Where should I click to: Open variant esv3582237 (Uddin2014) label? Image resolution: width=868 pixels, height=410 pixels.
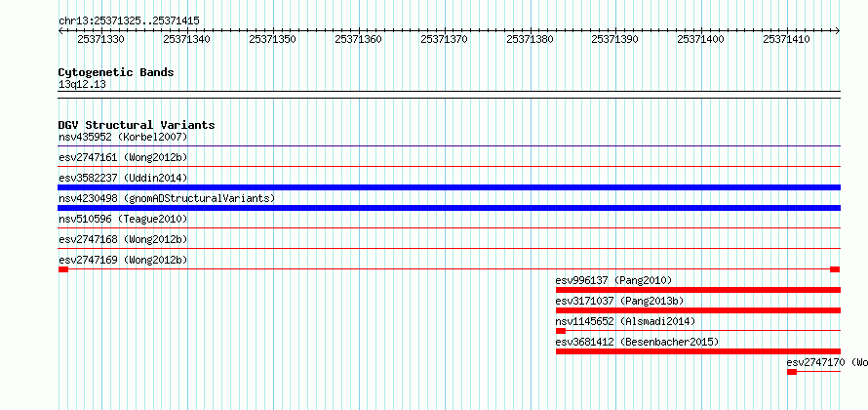click(x=123, y=178)
